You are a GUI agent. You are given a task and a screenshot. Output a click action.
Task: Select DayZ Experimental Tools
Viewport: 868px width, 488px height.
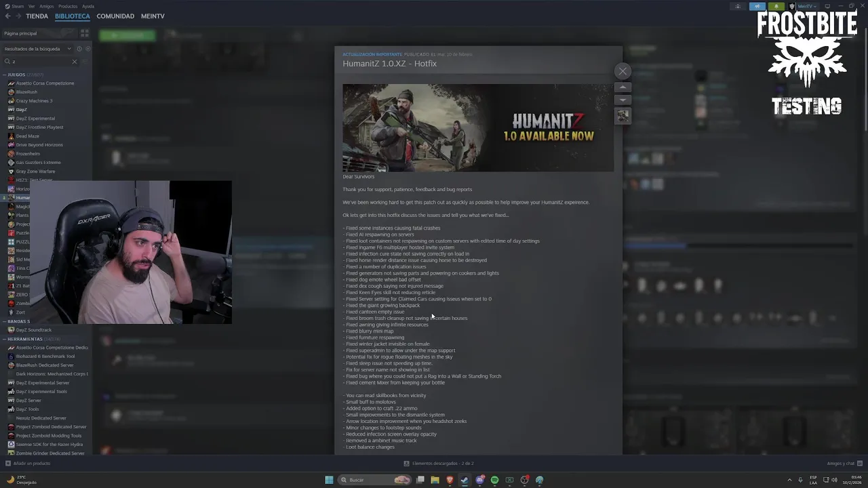tap(41, 392)
